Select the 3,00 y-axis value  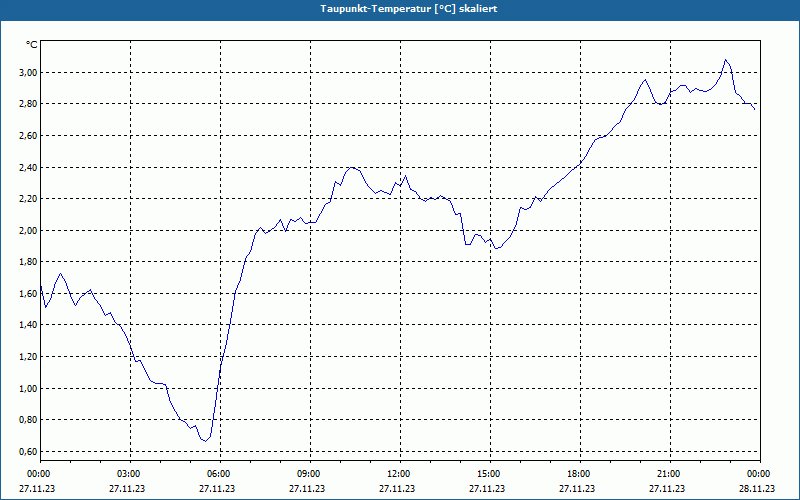(30, 72)
